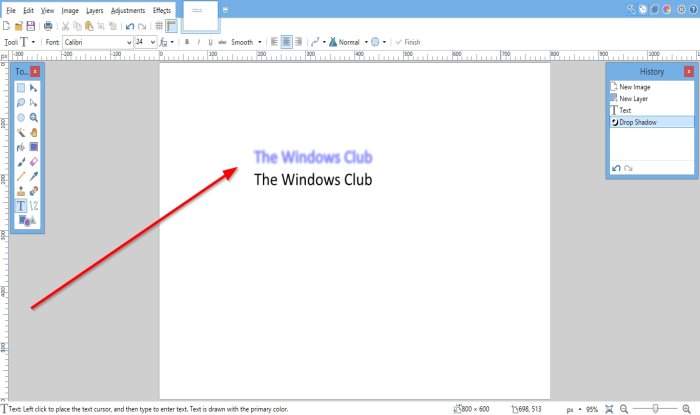Select the Gradient tool
Screen dimensions: 700x415
[33, 147]
